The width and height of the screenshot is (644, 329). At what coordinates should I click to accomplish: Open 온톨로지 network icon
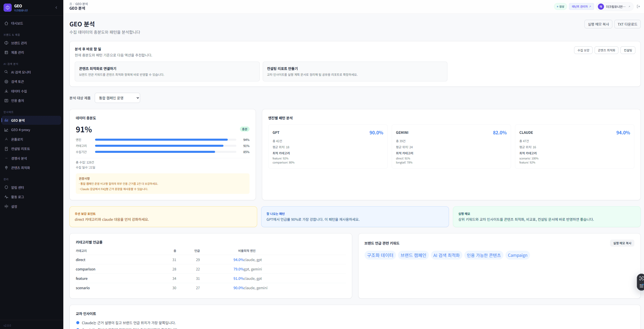coord(6,139)
